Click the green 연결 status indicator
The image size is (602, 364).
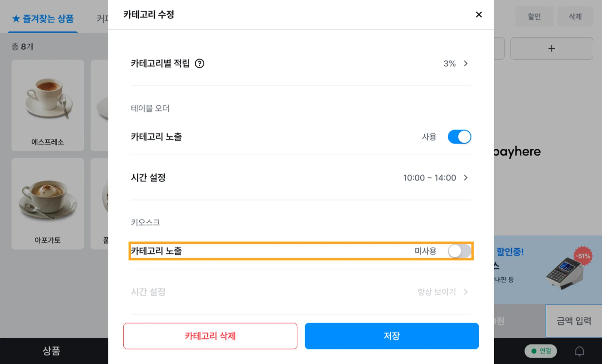pos(541,351)
